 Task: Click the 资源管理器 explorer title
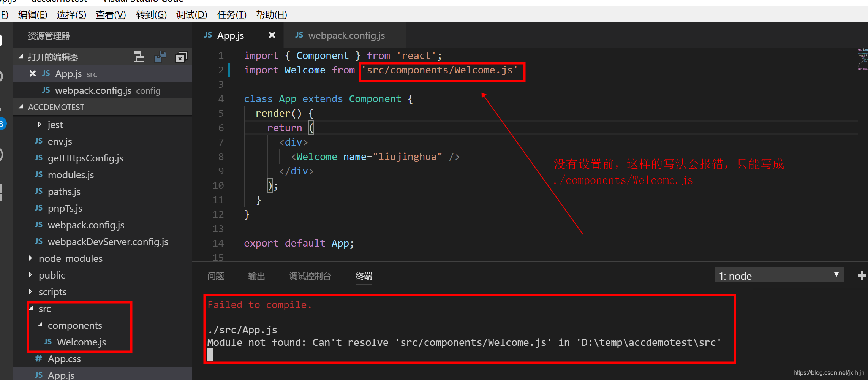tap(49, 36)
